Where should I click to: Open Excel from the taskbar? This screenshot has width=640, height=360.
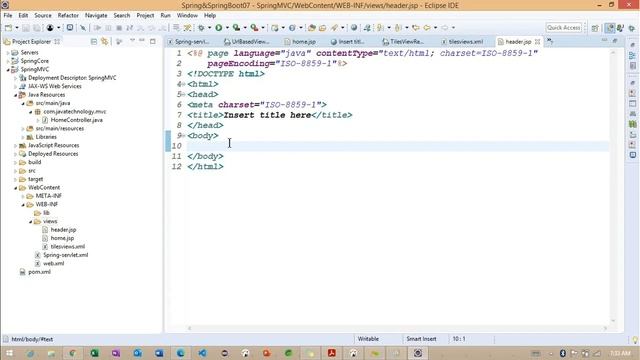(x=95, y=353)
